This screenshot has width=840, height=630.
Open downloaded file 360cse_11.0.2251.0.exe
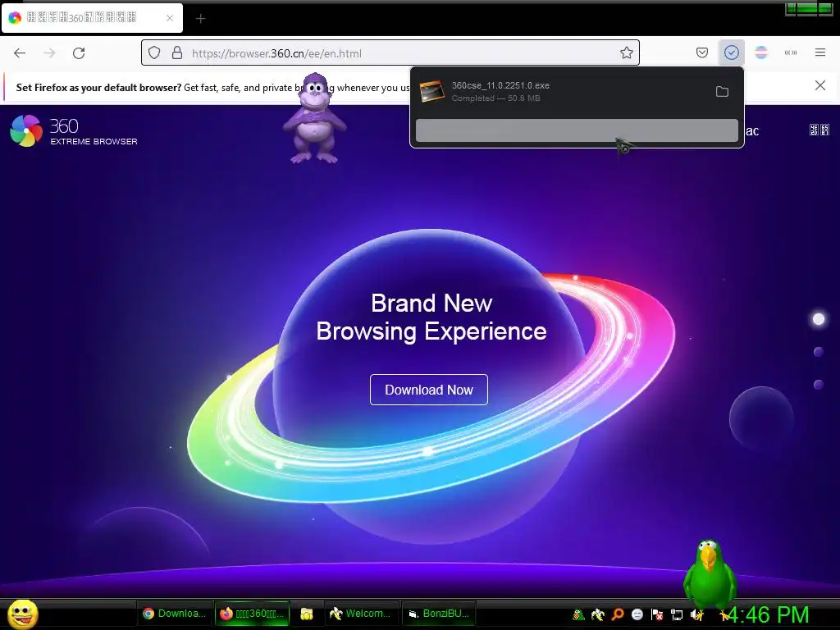pos(559,91)
